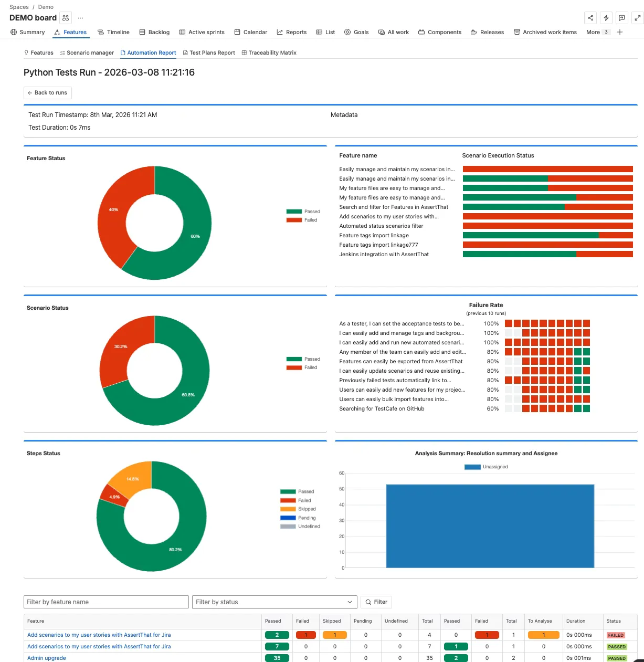Click the 'Feature tags import linkage' feature name

(374, 235)
